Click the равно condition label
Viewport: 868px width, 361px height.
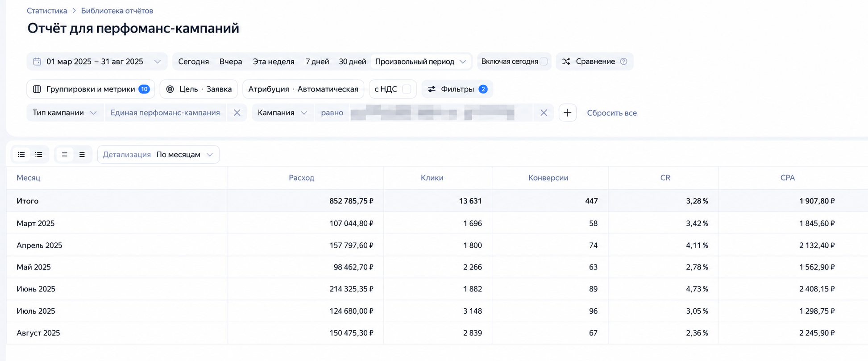pyautogui.click(x=332, y=113)
